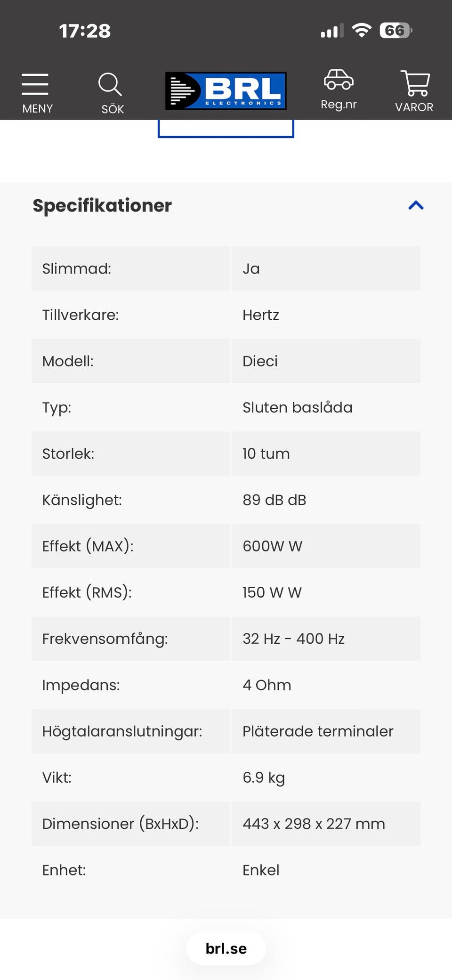Tap the Dieci model value
The width and height of the screenshot is (452, 980).
(260, 361)
